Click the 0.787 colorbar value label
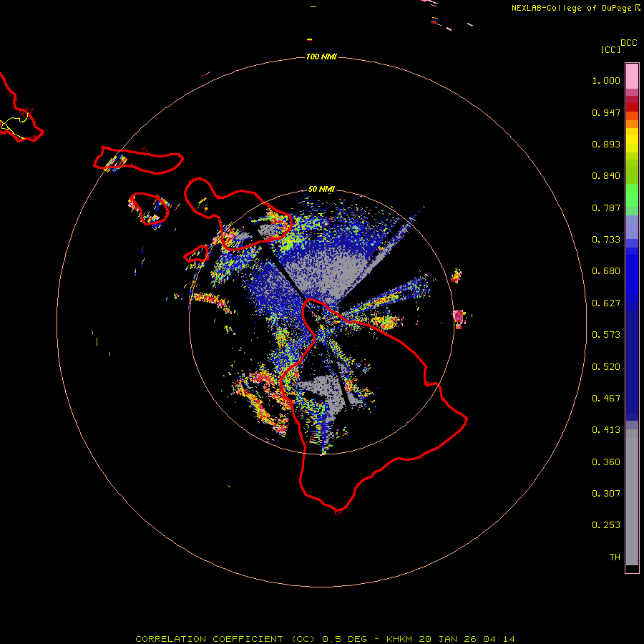This screenshot has height=644, width=644. (606, 208)
